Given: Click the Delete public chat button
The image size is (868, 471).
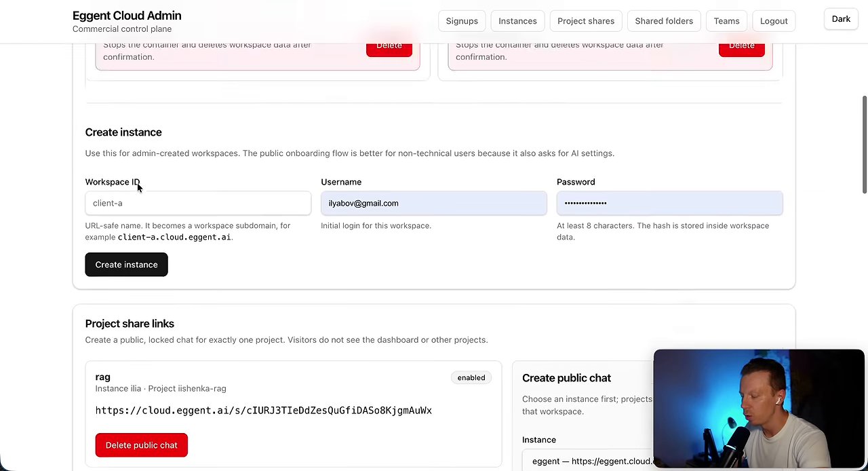Looking at the screenshot, I should [x=141, y=445].
